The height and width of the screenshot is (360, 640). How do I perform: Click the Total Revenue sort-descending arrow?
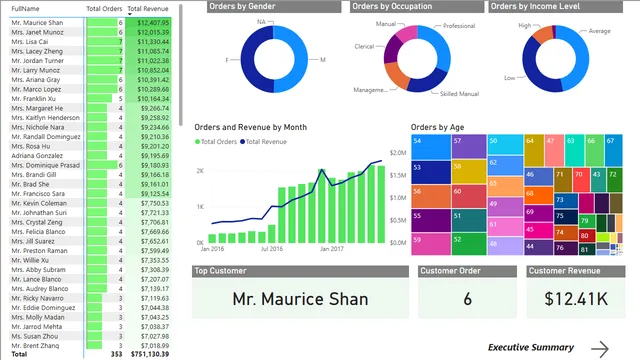coord(130,14)
